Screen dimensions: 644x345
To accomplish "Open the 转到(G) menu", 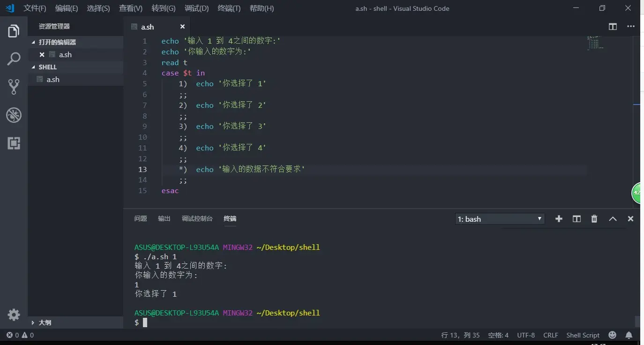I will point(164,8).
